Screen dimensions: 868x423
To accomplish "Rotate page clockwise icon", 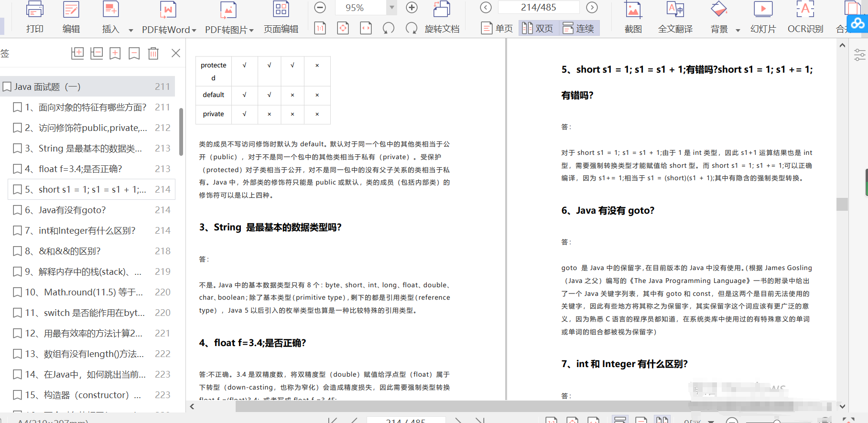I will pos(411,28).
